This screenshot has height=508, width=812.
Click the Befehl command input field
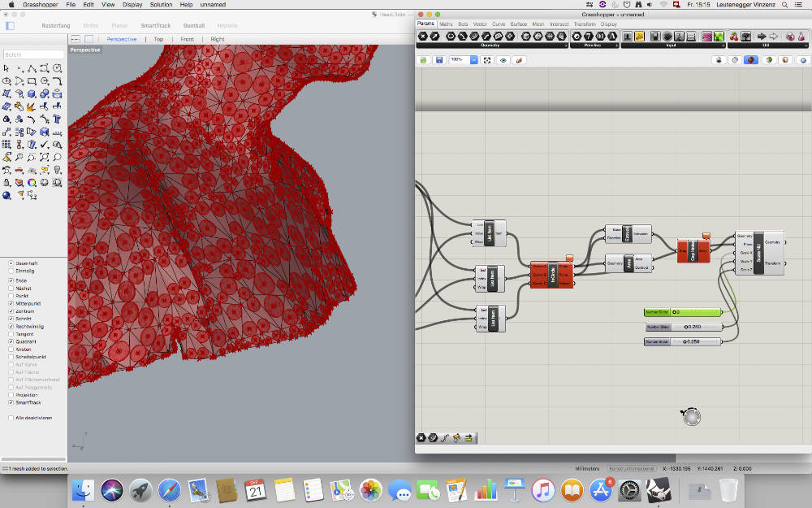pos(33,54)
